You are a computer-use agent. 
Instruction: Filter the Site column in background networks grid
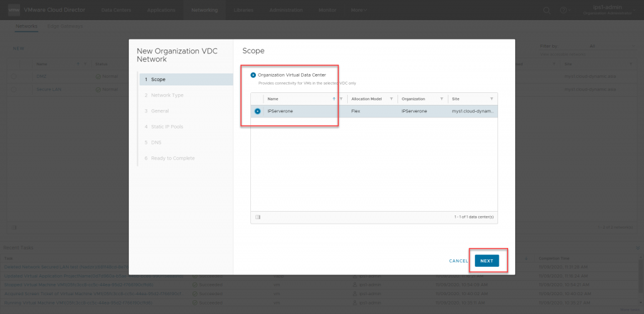coord(631,64)
